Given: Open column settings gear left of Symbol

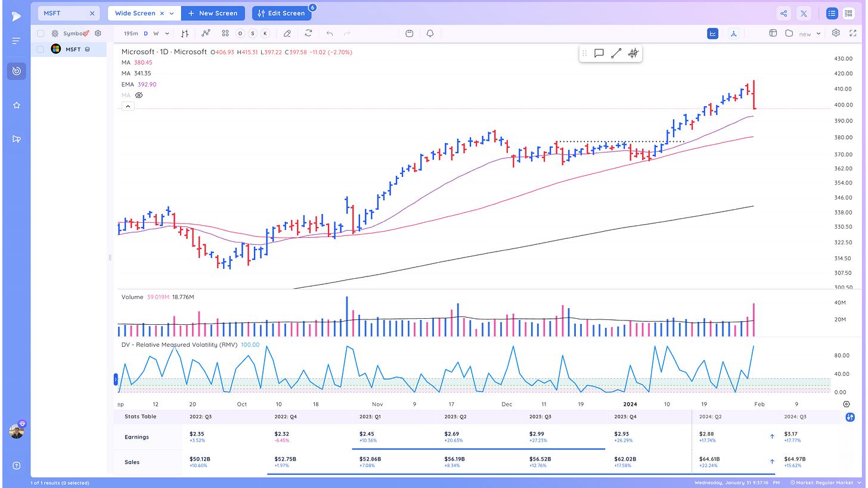Looking at the screenshot, I should tap(55, 34).
